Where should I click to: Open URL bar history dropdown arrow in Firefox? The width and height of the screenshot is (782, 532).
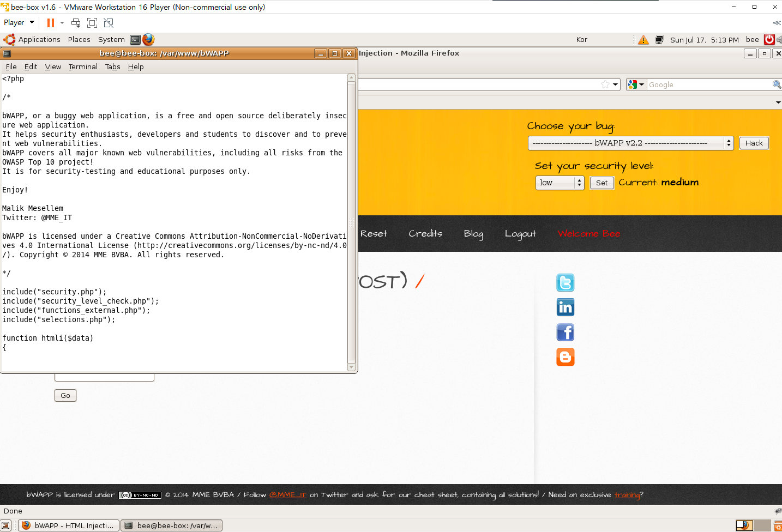[x=616, y=84]
